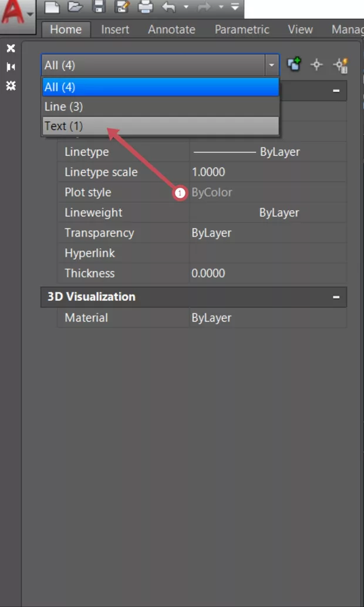
Task: Undo the last action
Action: pos(169,6)
